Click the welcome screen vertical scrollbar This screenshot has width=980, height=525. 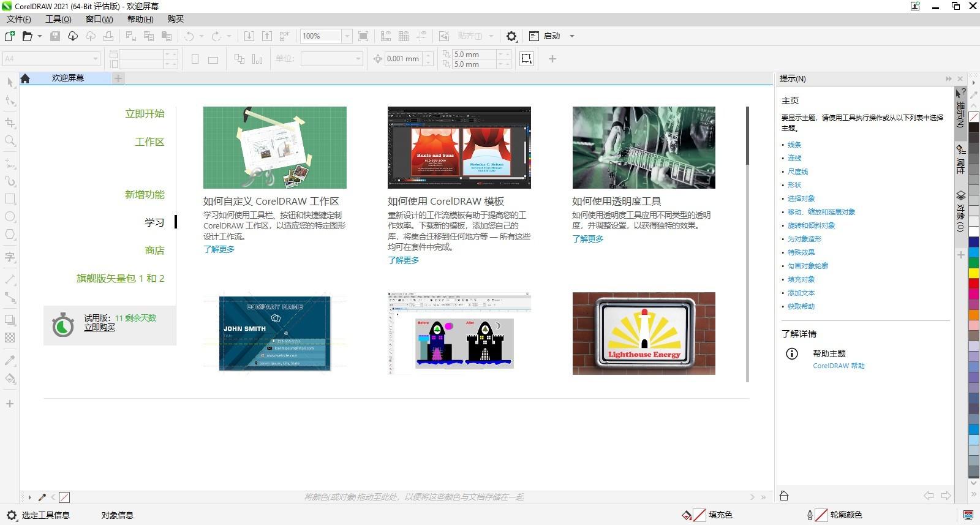[748, 244]
